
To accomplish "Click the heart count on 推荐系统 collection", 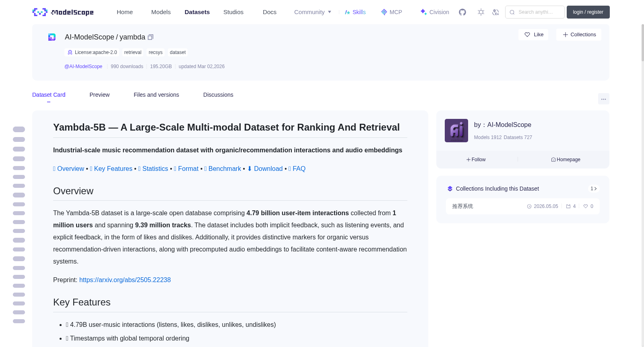I will pyautogui.click(x=588, y=206).
